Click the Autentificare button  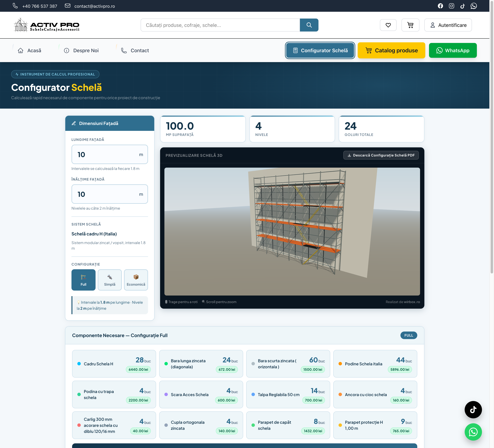click(x=448, y=25)
